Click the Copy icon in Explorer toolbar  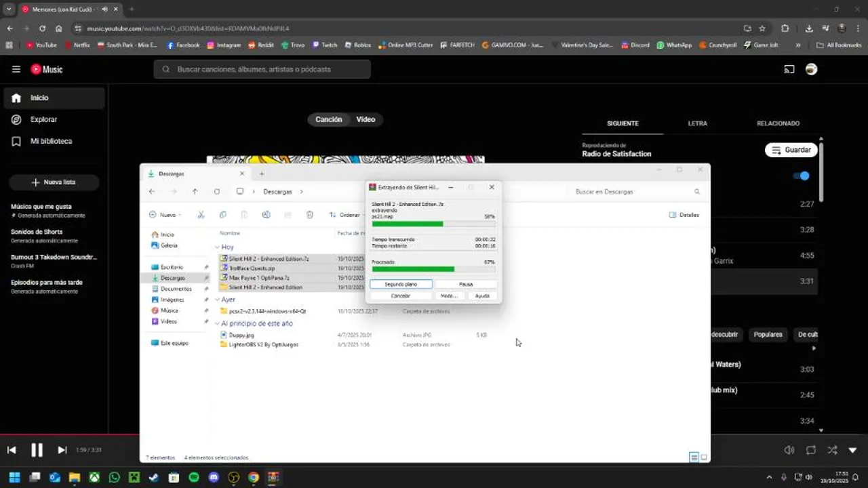222,215
